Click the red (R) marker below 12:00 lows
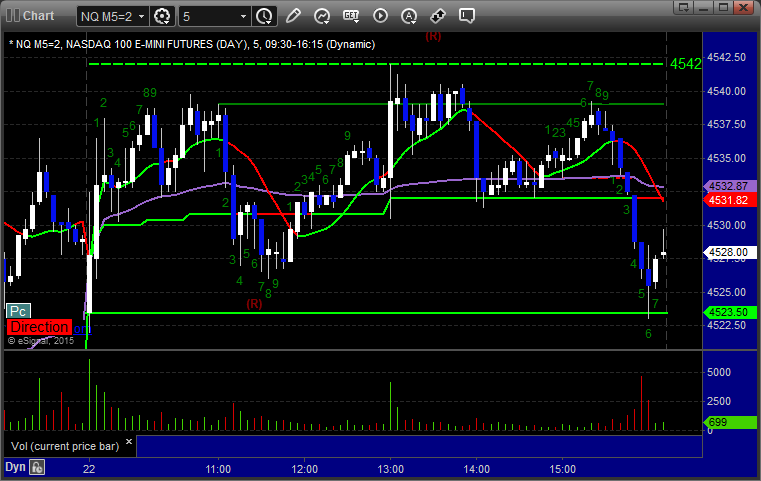This screenshot has width=761, height=481. click(x=254, y=304)
